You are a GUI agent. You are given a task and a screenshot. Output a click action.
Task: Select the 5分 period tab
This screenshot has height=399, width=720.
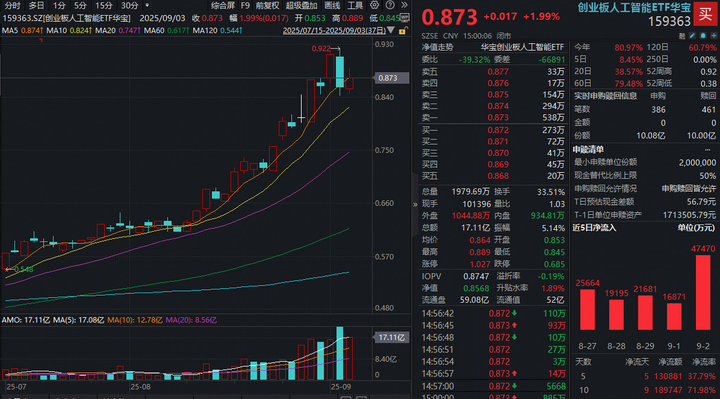pos(80,6)
